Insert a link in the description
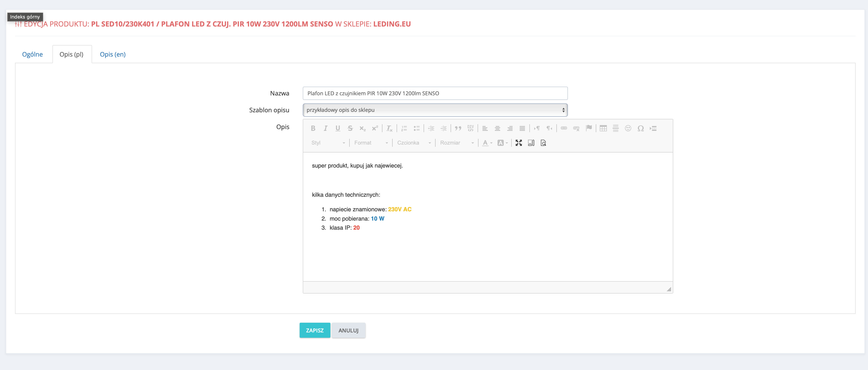The width and height of the screenshot is (868, 370). 564,128
